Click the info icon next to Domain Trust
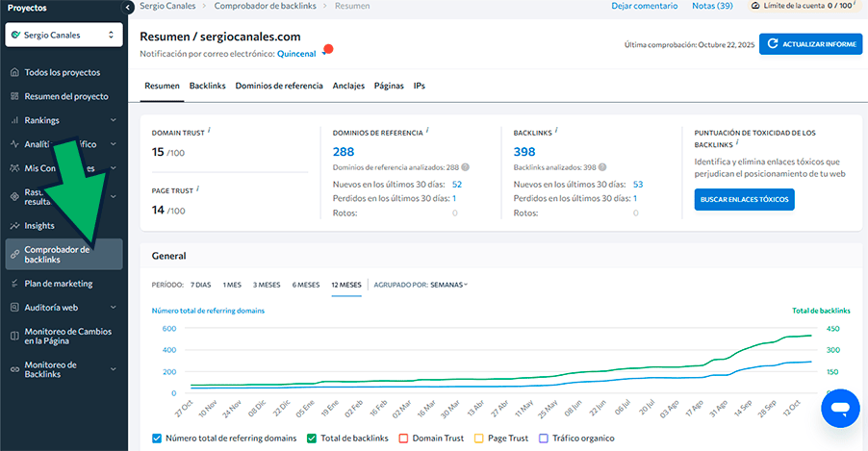868x451 pixels. click(x=210, y=130)
